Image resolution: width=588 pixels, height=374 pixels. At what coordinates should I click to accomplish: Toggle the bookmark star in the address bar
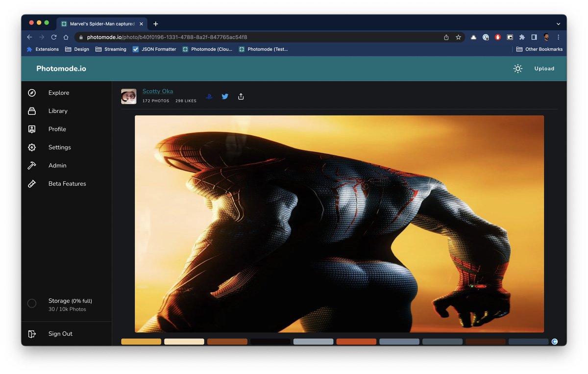(458, 37)
